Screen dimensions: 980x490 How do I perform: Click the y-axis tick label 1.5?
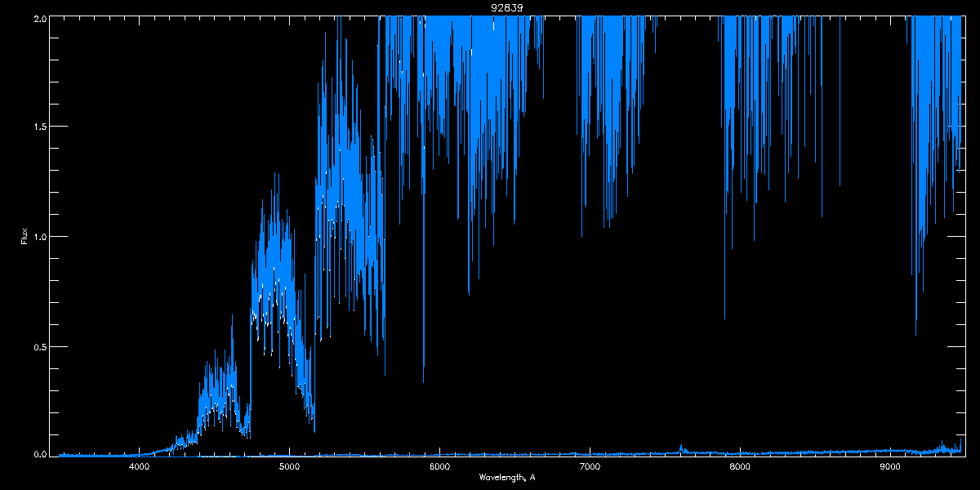[x=38, y=127]
